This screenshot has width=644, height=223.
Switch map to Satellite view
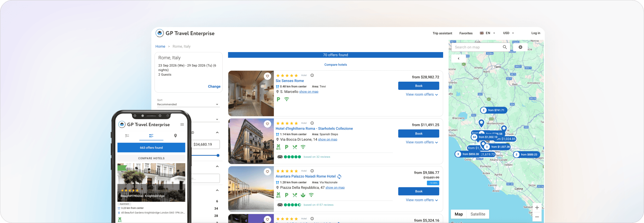click(478, 214)
